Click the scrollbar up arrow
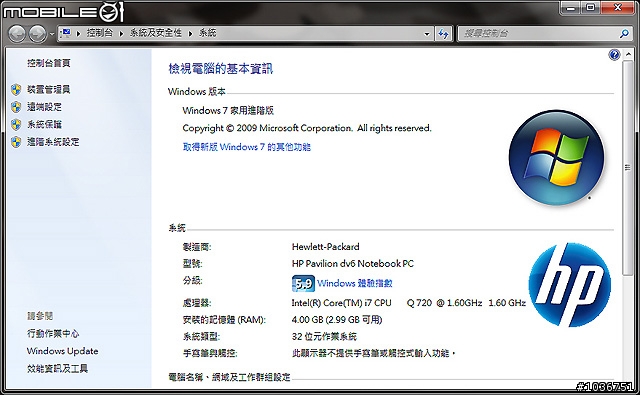The height and width of the screenshot is (395, 640). [x=627, y=55]
